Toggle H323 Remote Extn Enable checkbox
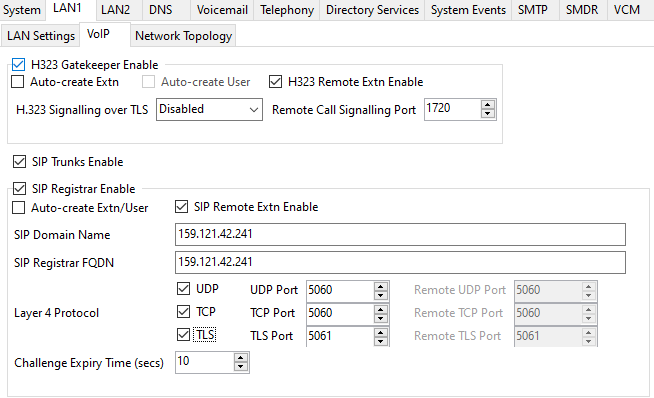The width and height of the screenshot is (654, 398). 275,82
